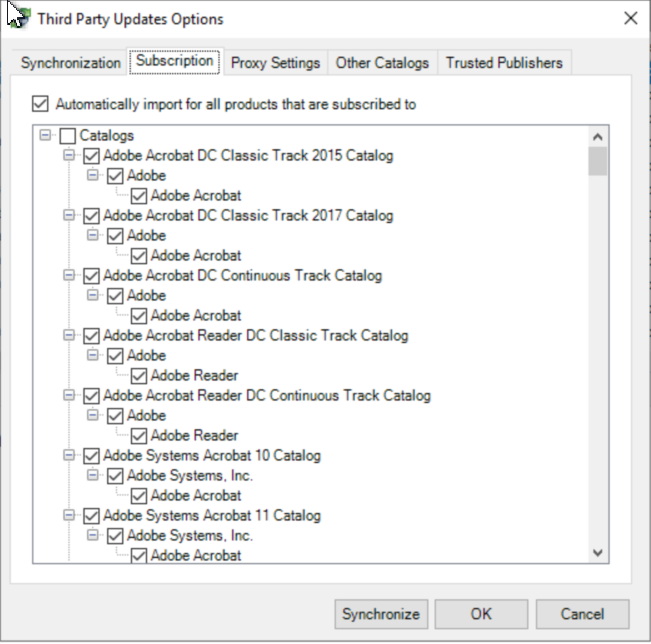The height and width of the screenshot is (644, 651).
Task: Close the Third Party Updates Options dialog
Action: [x=631, y=18]
